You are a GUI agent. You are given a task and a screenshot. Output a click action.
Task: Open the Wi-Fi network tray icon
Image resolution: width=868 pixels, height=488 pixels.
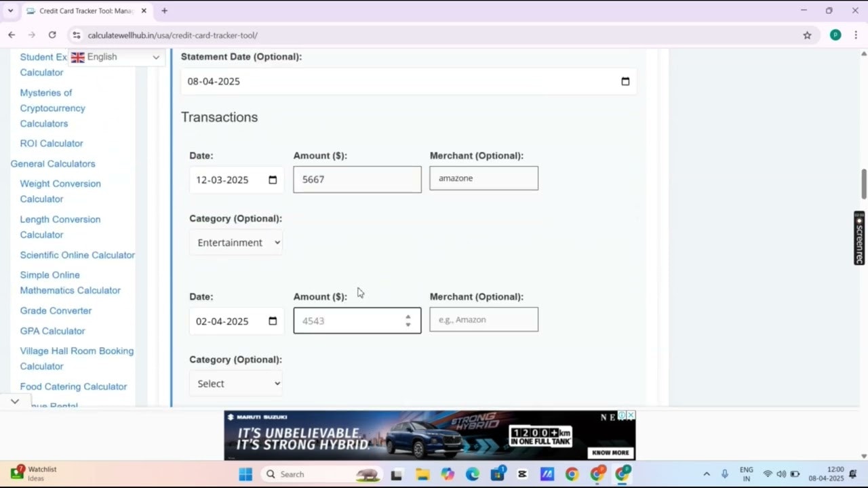tap(768, 474)
